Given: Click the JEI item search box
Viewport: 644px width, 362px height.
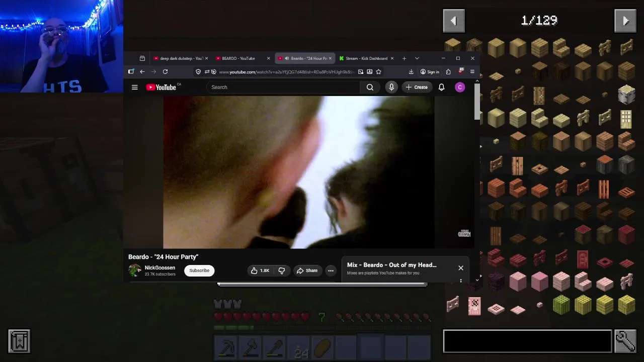Looking at the screenshot, I should 527,341.
